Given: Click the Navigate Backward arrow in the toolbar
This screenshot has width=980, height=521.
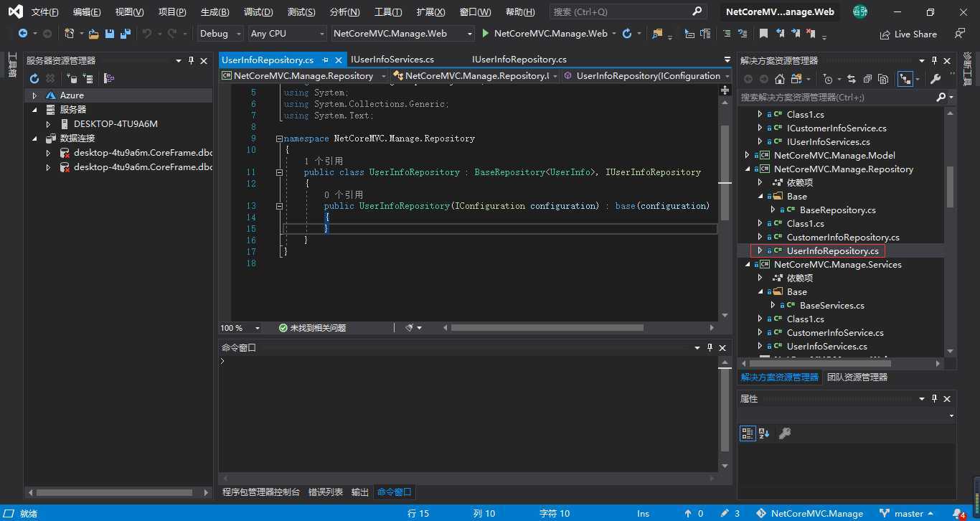Looking at the screenshot, I should click(x=23, y=34).
